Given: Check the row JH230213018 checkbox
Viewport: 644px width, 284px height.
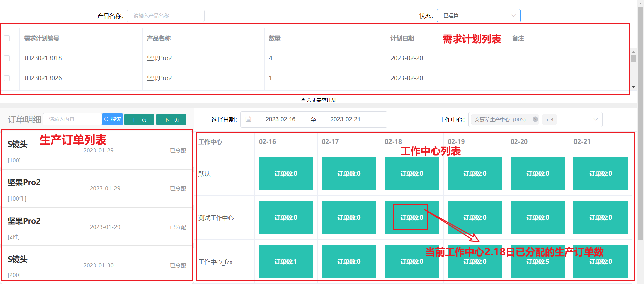Looking at the screenshot, I should [x=7, y=58].
